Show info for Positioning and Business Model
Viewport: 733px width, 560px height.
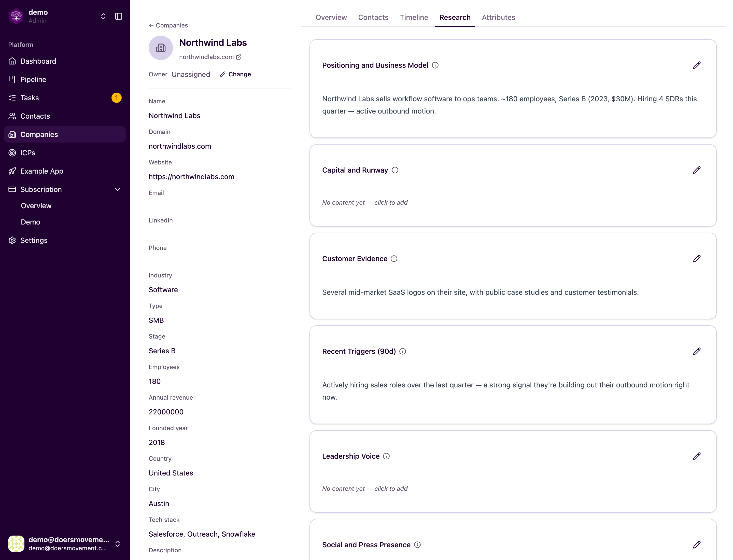(435, 65)
